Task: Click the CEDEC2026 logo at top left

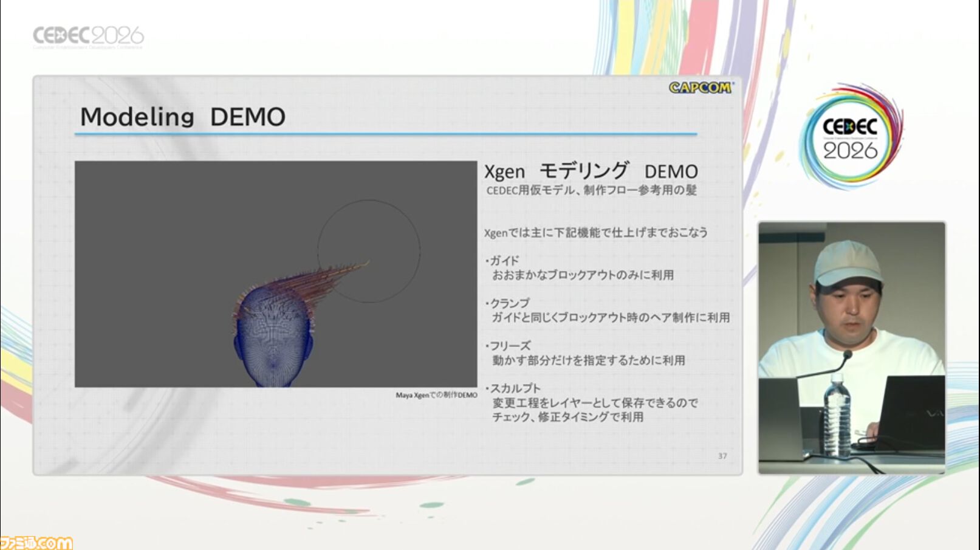Action: pos(89,36)
